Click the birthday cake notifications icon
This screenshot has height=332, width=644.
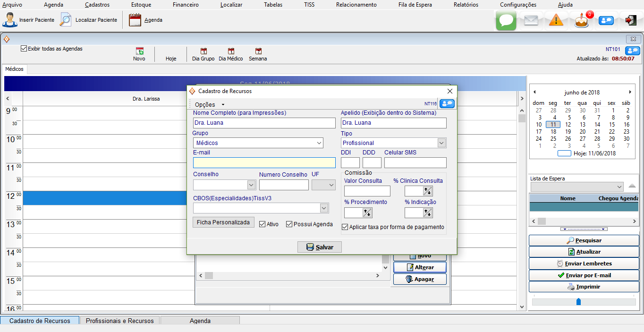582,21
